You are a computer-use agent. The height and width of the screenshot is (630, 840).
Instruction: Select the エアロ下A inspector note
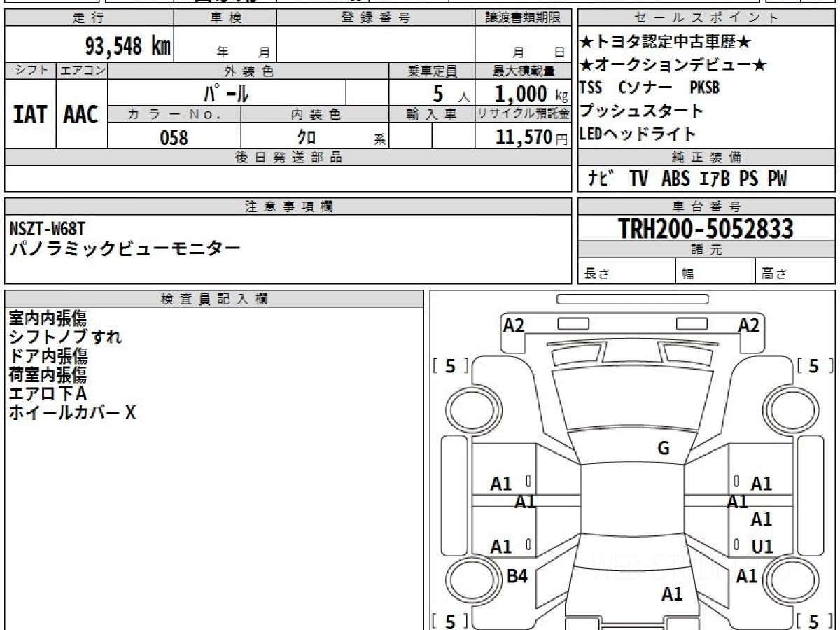coord(48,393)
